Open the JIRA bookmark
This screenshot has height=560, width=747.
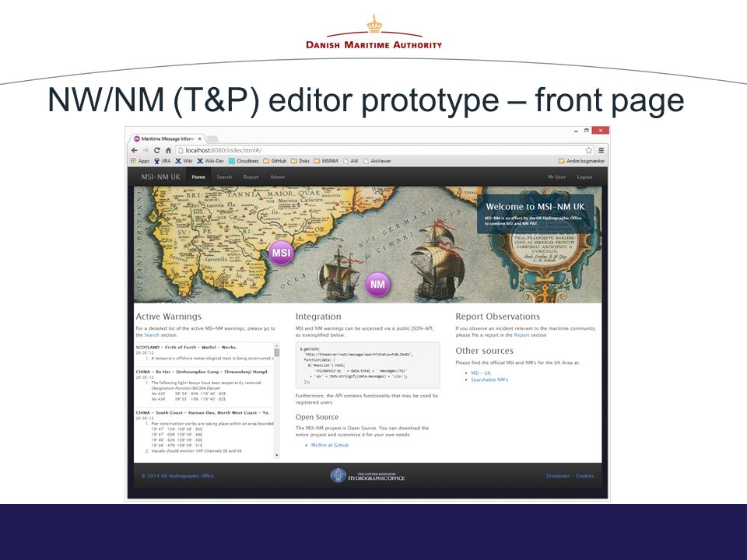click(162, 161)
